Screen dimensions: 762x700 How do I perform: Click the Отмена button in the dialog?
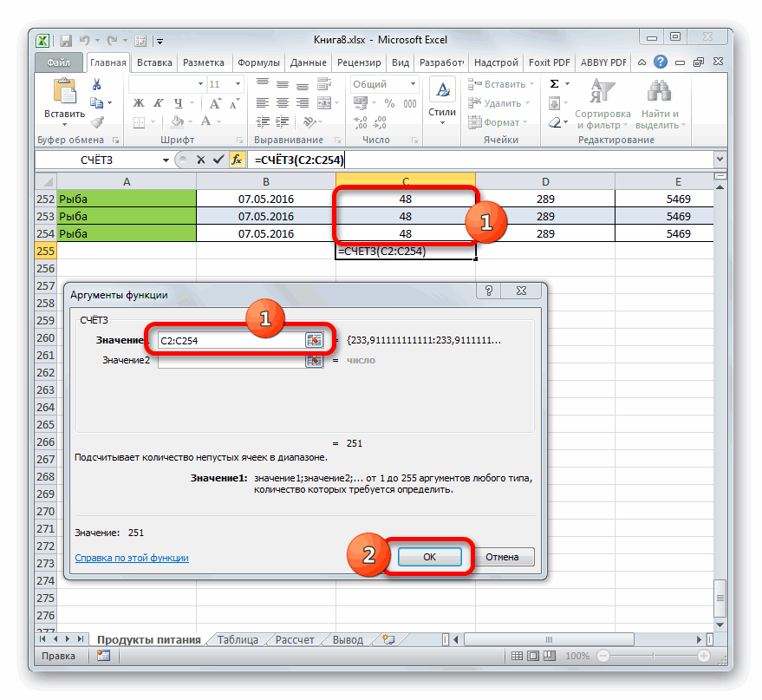tap(502, 557)
